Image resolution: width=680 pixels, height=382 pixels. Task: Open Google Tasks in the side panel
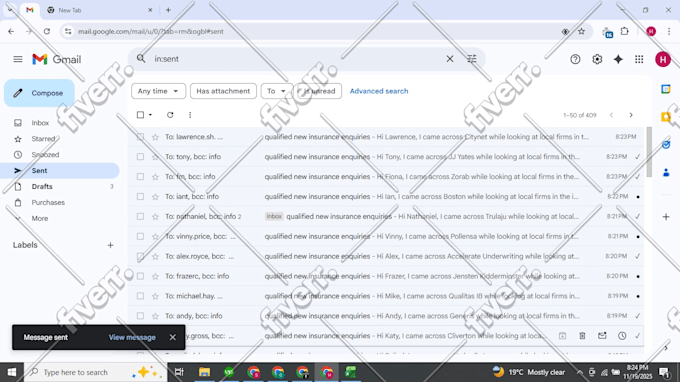click(x=666, y=144)
